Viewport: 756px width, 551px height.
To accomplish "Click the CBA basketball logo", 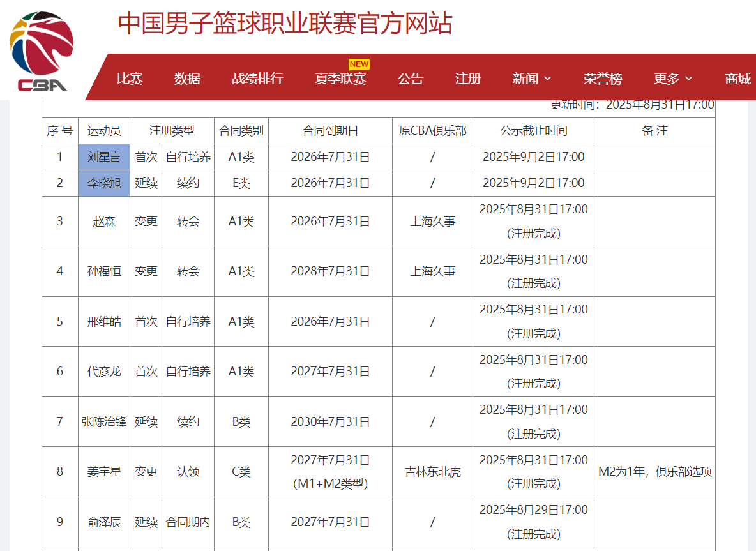I will (x=42, y=51).
